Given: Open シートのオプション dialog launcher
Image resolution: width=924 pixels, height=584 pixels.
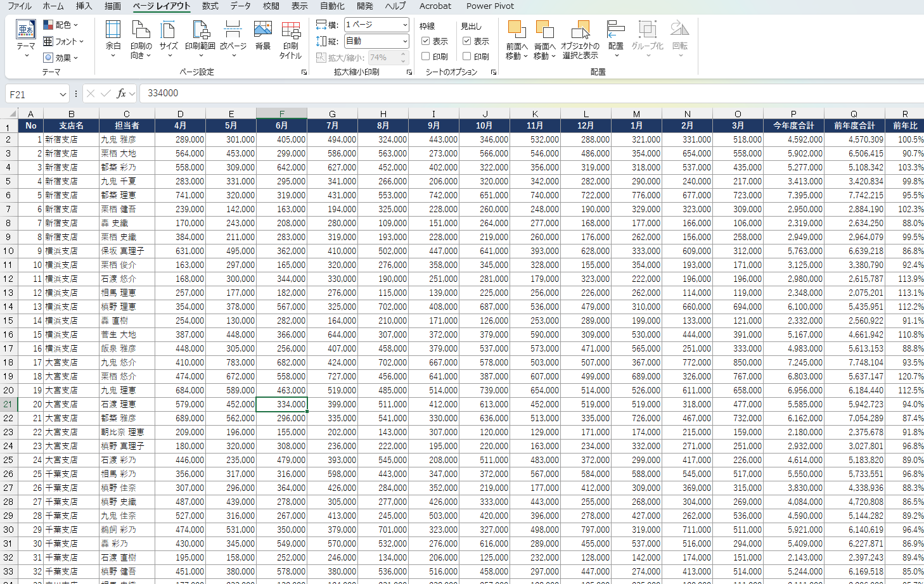Looking at the screenshot, I should click(x=494, y=72).
